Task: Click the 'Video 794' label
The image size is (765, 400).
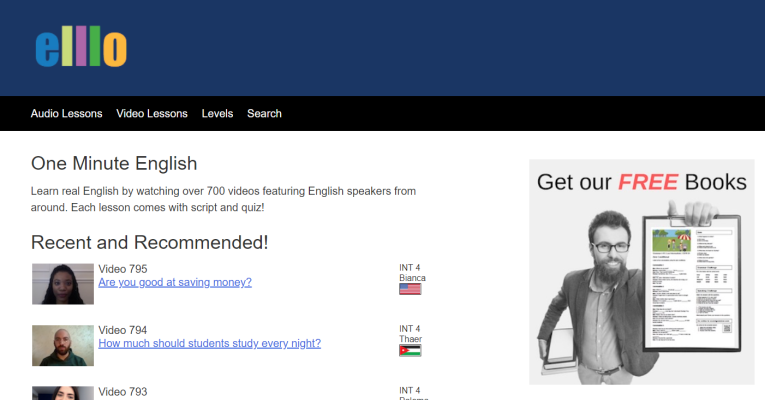Action: coord(123,330)
